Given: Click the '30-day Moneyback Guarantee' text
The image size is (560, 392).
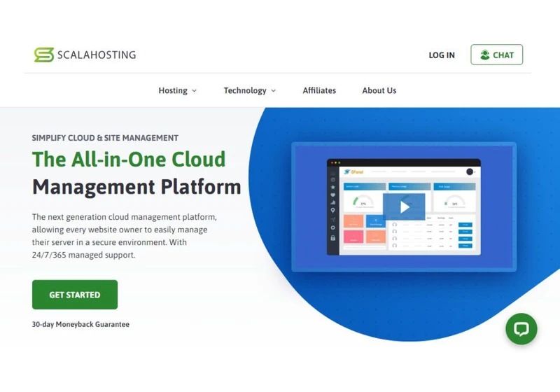Looking at the screenshot, I should (x=80, y=324).
